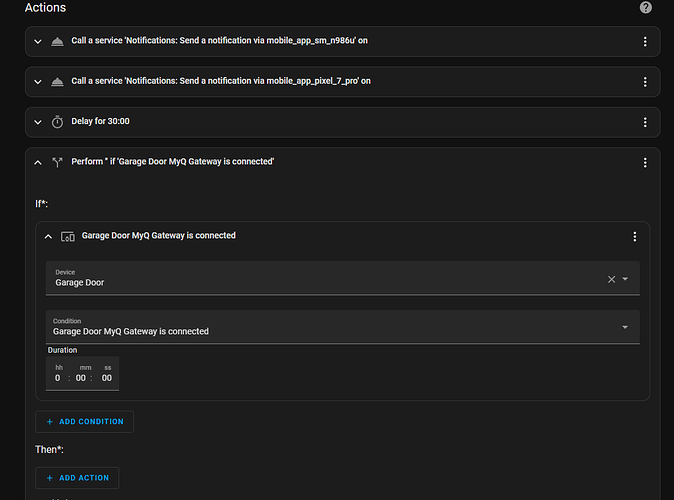The width and height of the screenshot is (674, 500).
Task: Click the duration hours field
Action: [58, 377]
